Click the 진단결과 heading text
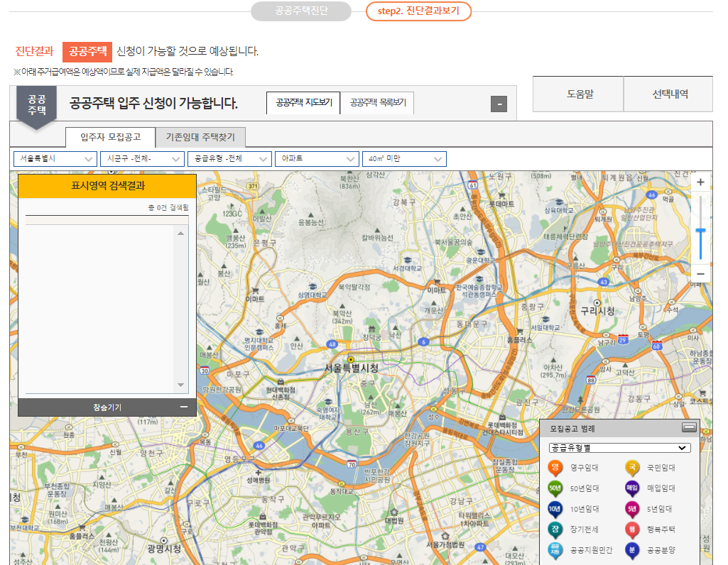The height and width of the screenshot is (565, 728). tap(34, 51)
